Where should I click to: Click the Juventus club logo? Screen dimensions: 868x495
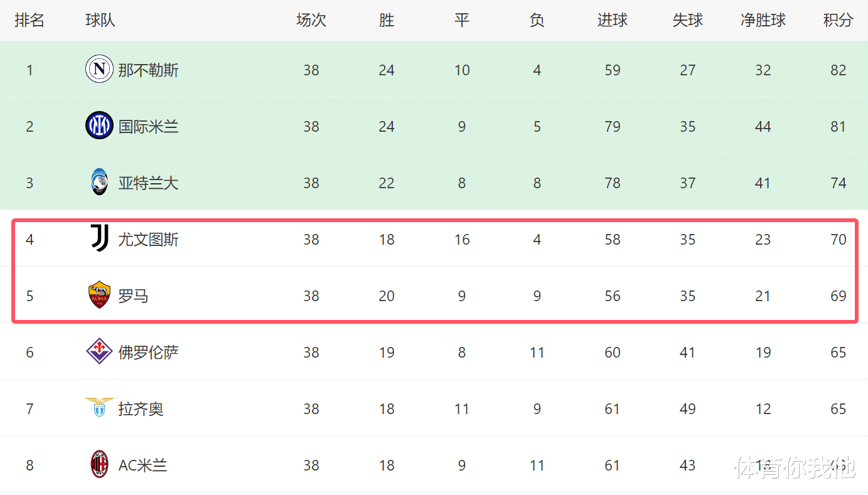[99, 238]
